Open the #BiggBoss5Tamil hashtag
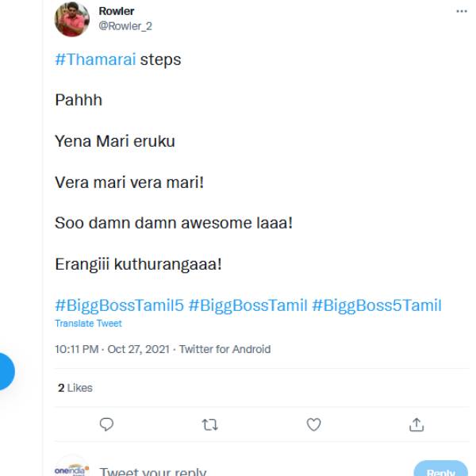This screenshot has width=476, height=476. (x=377, y=305)
